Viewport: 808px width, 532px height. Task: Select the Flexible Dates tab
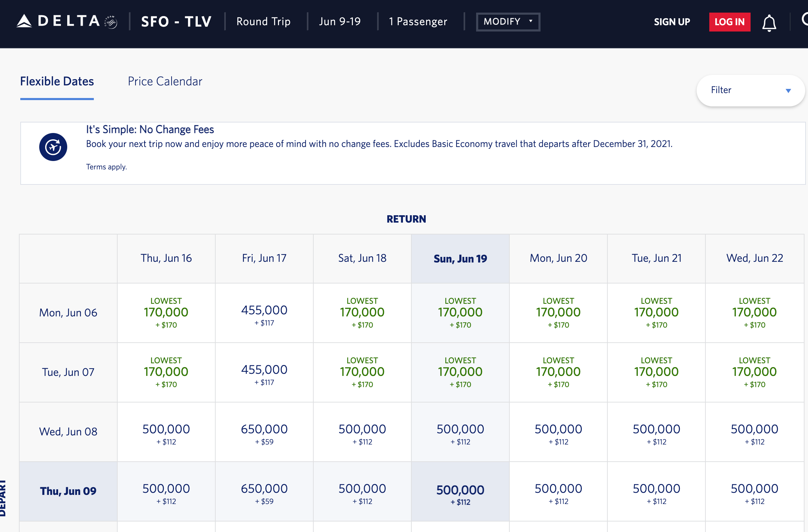coord(57,81)
